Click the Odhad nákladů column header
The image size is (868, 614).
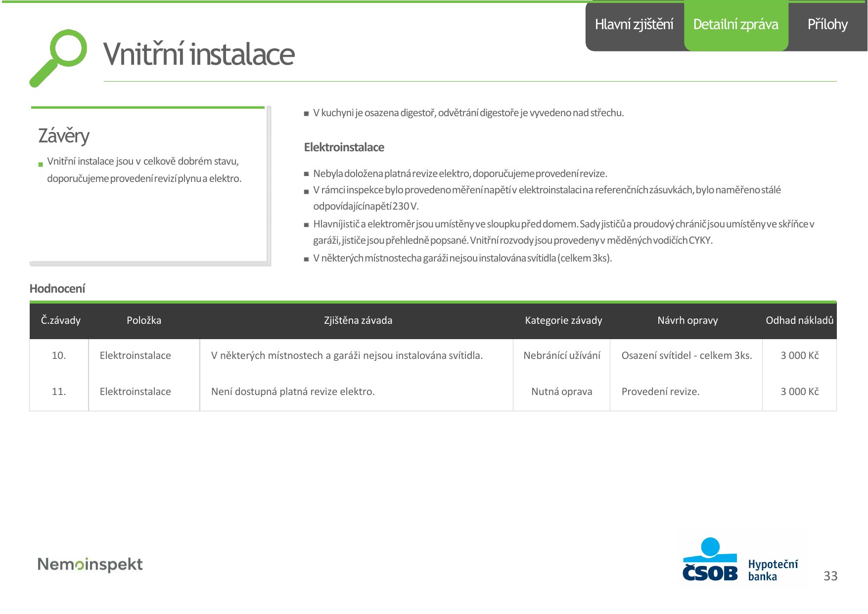pyautogui.click(x=800, y=320)
